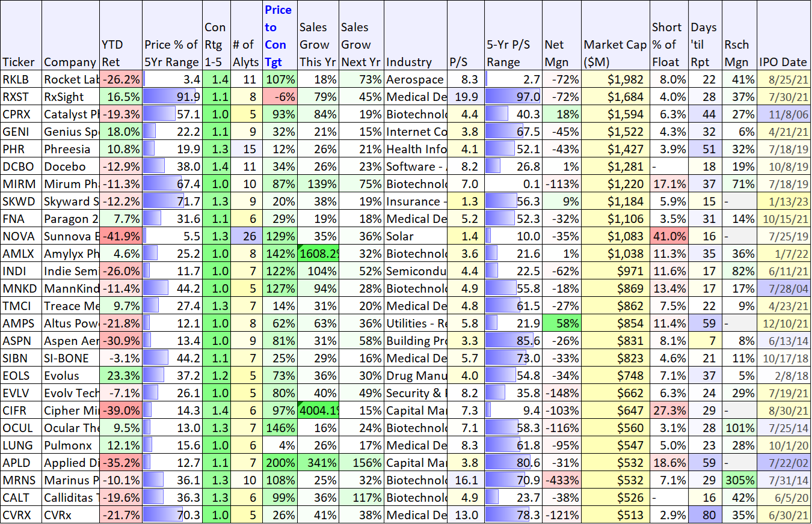
Task: Select the SI-BONE company cell
Action: tap(70, 358)
